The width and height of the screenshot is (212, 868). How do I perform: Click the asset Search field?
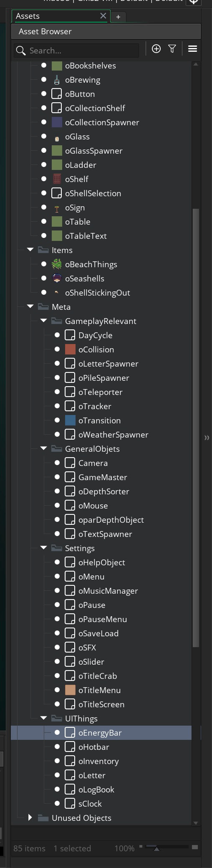point(76,51)
